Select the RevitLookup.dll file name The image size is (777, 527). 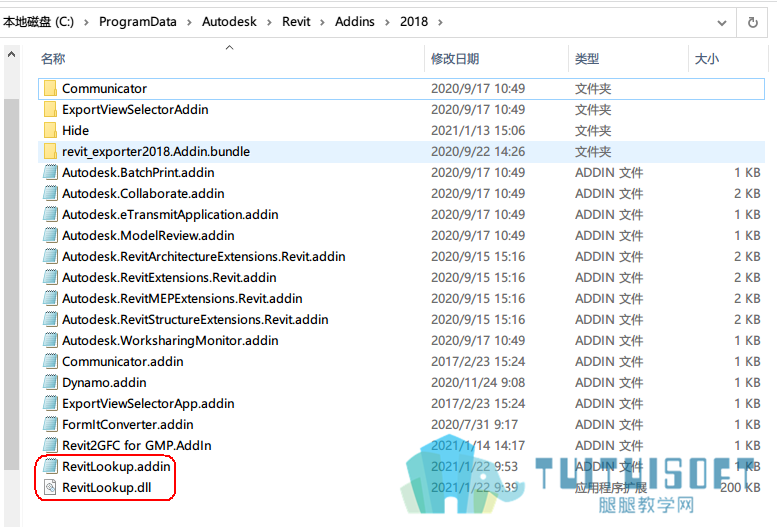pos(107,487)
